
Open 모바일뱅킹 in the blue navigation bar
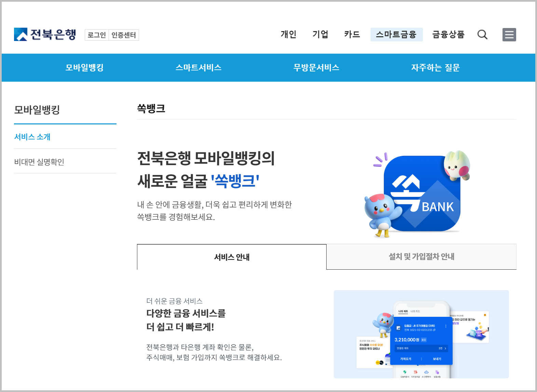point(84,68)
